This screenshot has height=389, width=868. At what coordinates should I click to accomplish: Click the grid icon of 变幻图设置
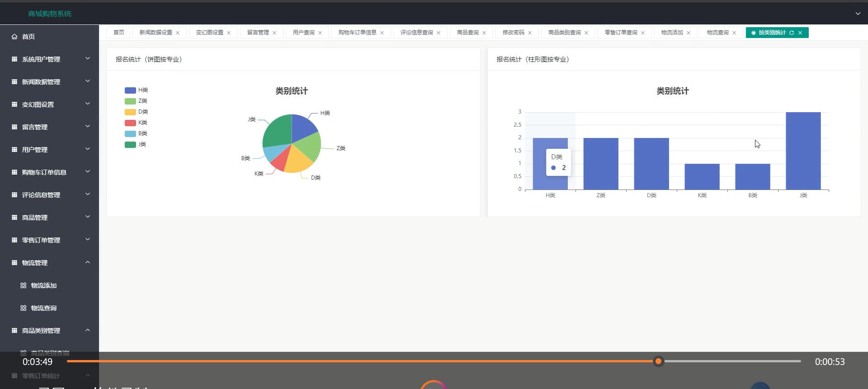tap(14, 104)
